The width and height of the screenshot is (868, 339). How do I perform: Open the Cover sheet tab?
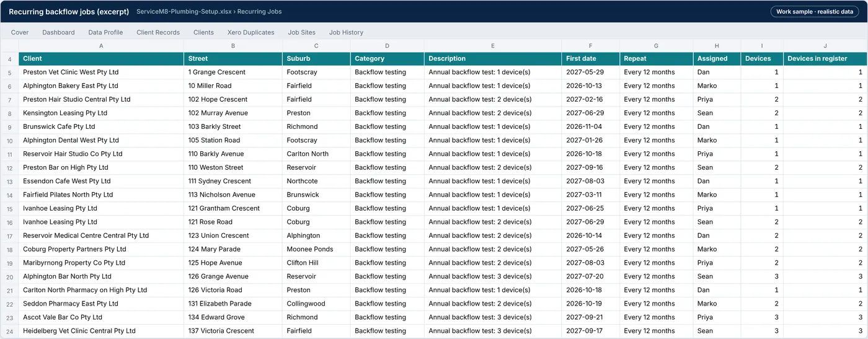[20, 32]
